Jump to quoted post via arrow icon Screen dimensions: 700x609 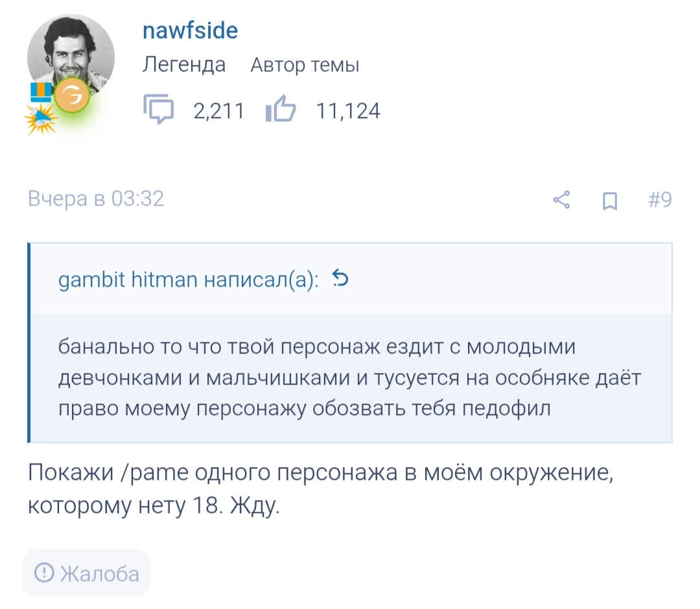(x=340, y=279)
